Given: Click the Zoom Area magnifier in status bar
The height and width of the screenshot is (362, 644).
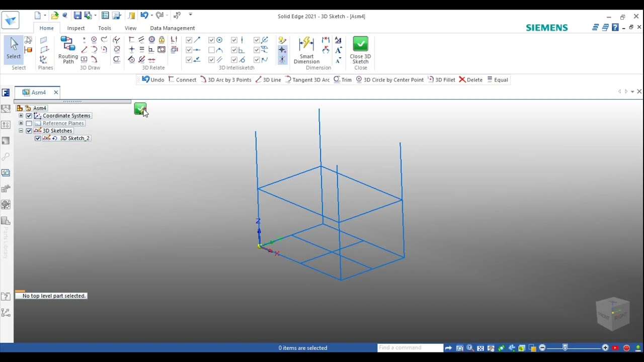Looking at the screenshot, I should tap(459, 348).
